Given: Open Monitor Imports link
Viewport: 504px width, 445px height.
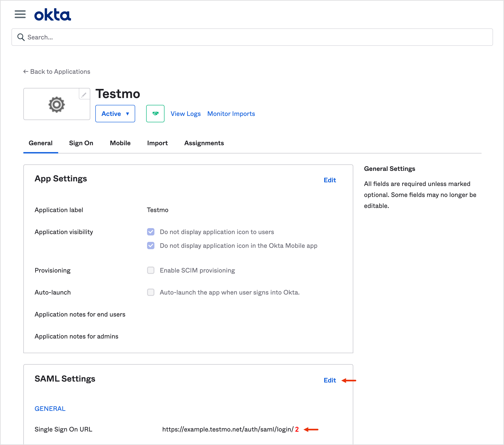Looking at the screenshot, I should pyautogui.click(x=231, y=114).
